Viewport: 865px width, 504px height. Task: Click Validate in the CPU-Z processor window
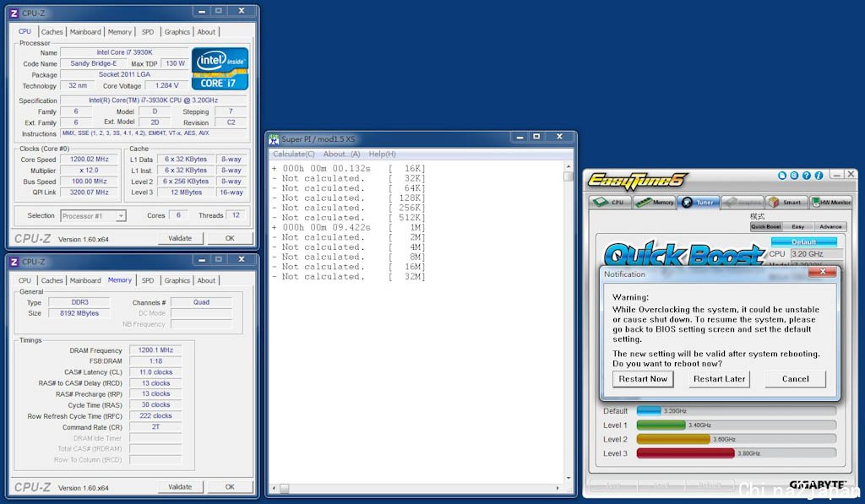180,238
